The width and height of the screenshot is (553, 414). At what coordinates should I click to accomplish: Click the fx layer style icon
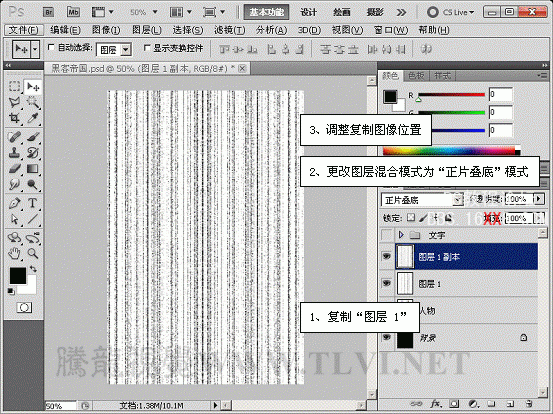435,403
